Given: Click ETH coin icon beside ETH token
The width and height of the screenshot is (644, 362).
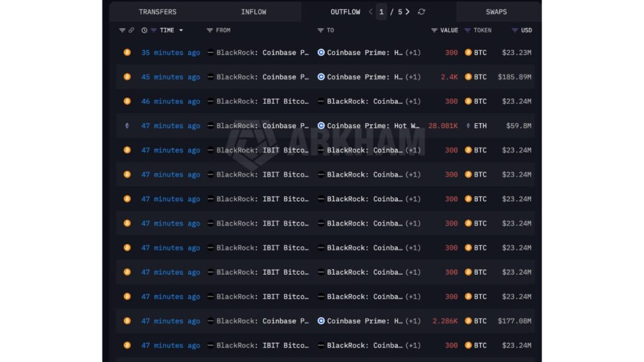Looking at the screenshot, I should 468,126.
